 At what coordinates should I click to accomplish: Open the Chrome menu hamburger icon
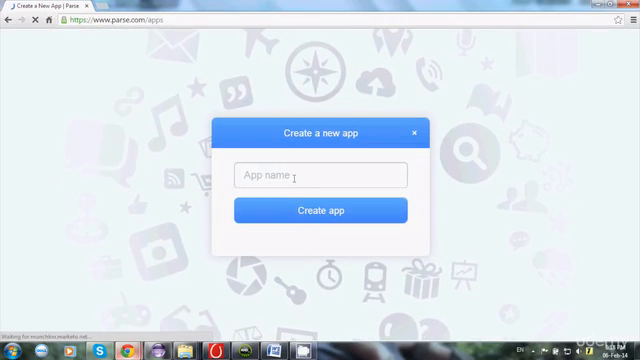point(633,20)
